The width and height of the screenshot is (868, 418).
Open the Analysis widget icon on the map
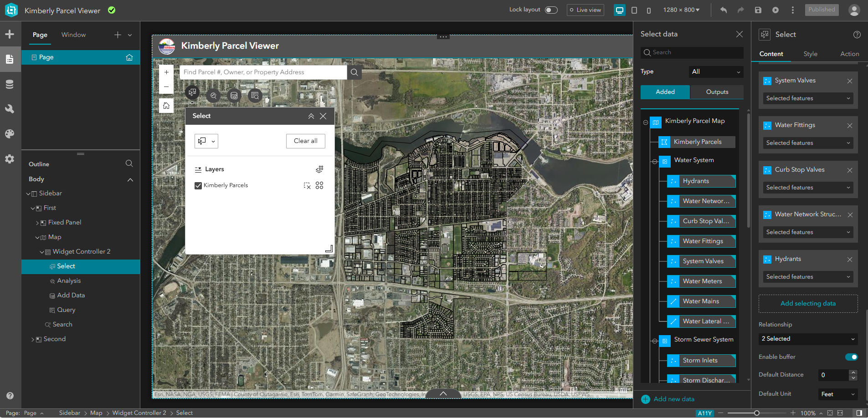tap(213, 96)
